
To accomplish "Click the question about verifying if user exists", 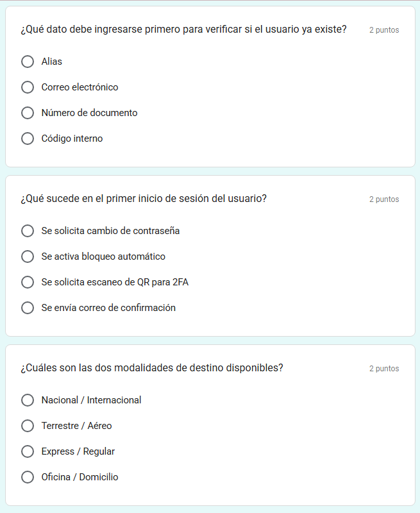I will (183, 29).
